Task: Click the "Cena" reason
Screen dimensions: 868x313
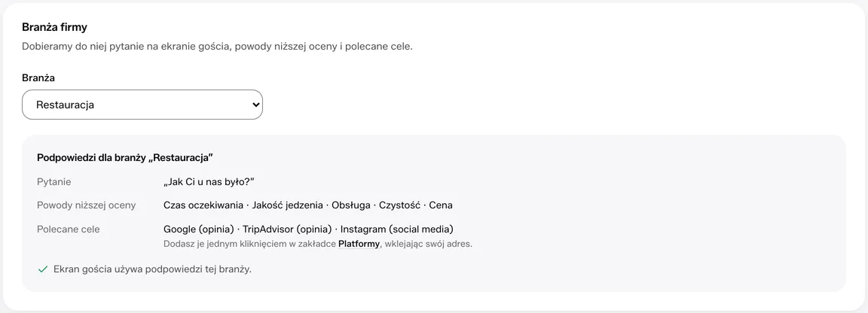Action: pyautogui.click(x=441, y=205)
